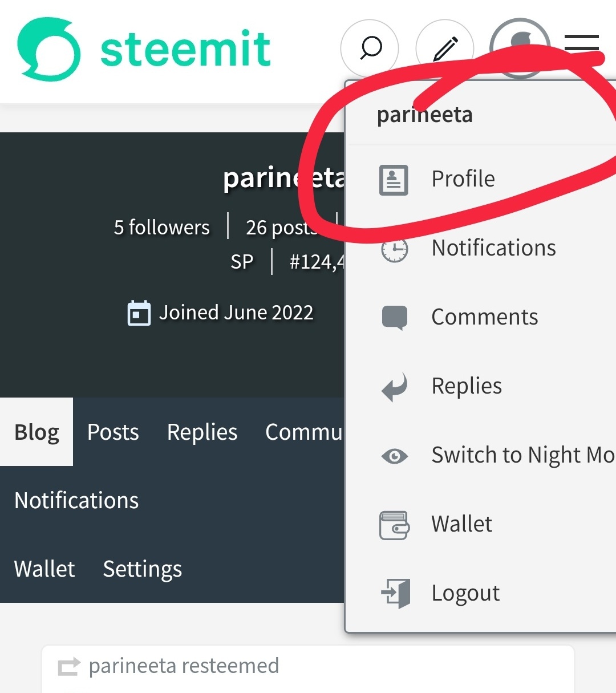Click the pencil compose post icon
This screenshot has width=616, height=693.
click(x=445, y=48)
